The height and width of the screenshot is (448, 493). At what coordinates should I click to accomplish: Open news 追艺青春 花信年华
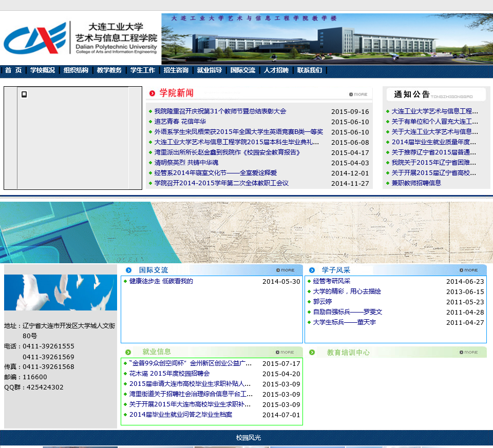tap(180, 122)
